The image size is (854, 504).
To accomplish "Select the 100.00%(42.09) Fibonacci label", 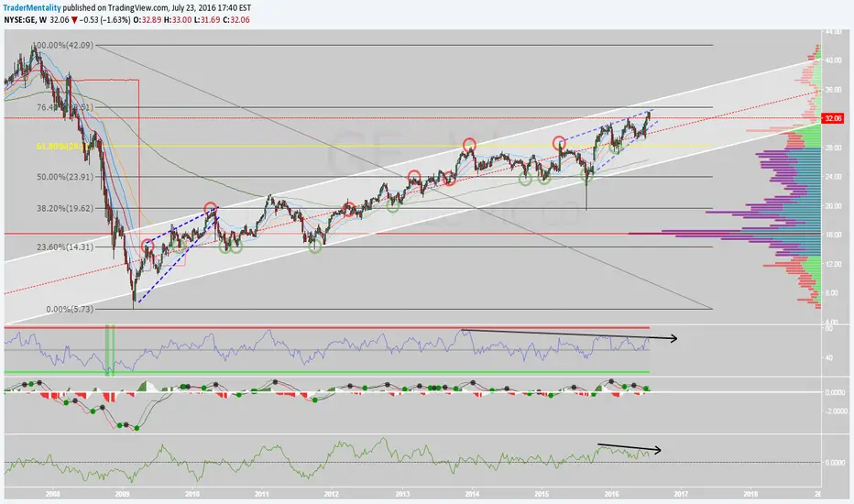I will pyautogui.click(x=63, y=45).
